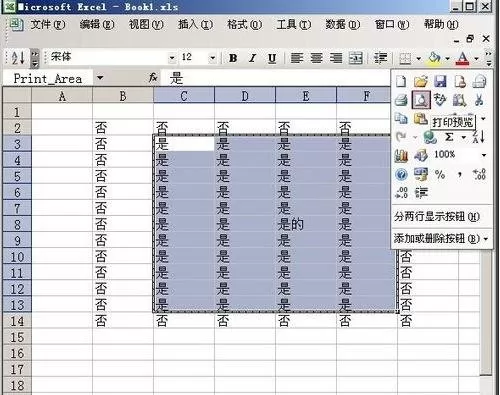Image resolution: width=500 pixels, height=395 pixels.
Task: Open the 插入(I) menu
Action: coord(195,24)
